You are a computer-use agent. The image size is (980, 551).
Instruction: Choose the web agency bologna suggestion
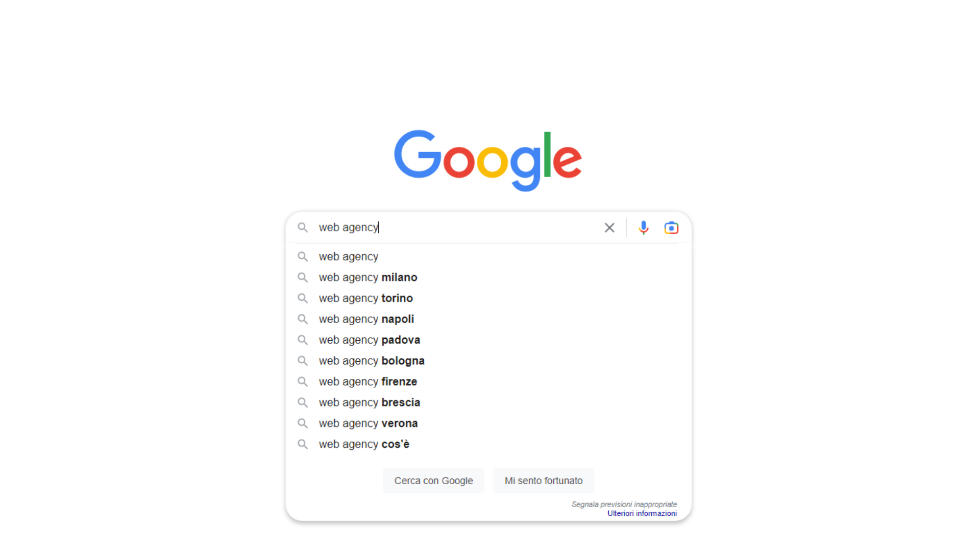click(x=488, y=361)
